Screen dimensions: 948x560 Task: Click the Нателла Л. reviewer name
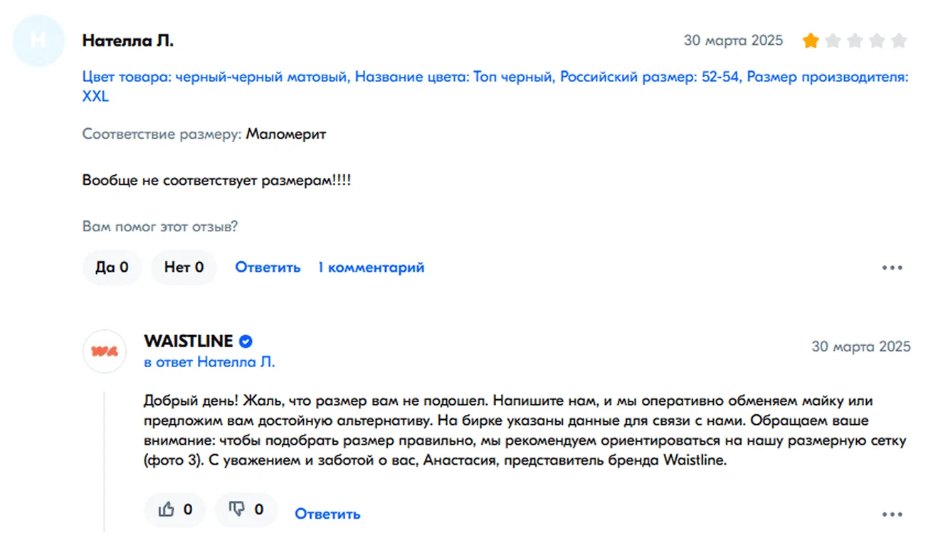[128, 41]
